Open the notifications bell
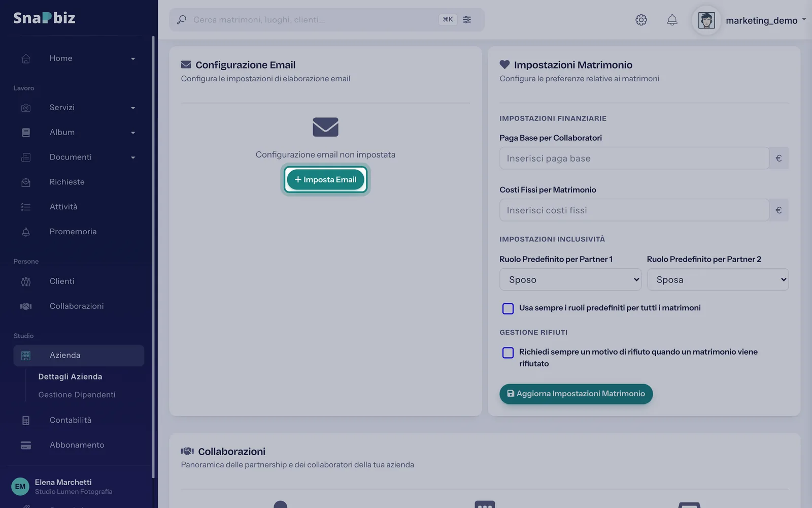Screen dimensions: 812x508 point(672,20)
